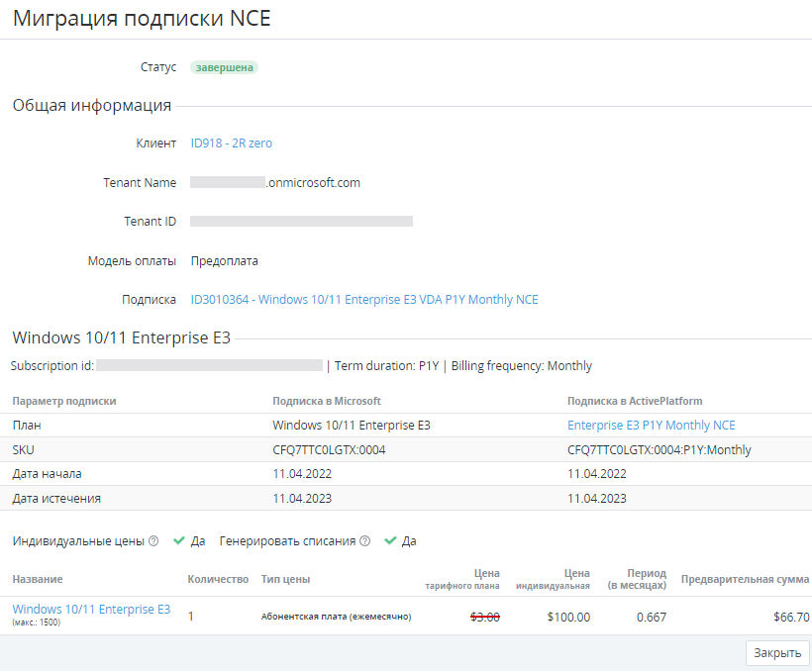Viewport: 812px width, 671px height.
Task: Click the period value 0.667
Action: (x=652, y=618)
